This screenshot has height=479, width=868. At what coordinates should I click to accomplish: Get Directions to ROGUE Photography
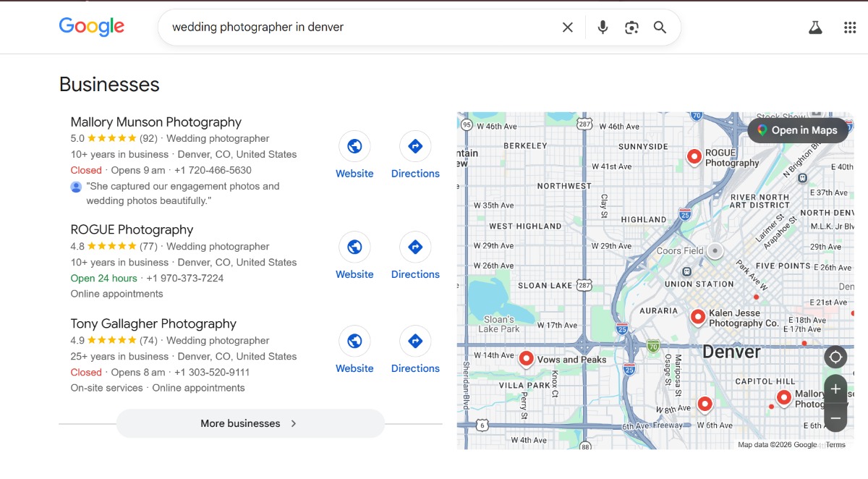pos(415,247)
